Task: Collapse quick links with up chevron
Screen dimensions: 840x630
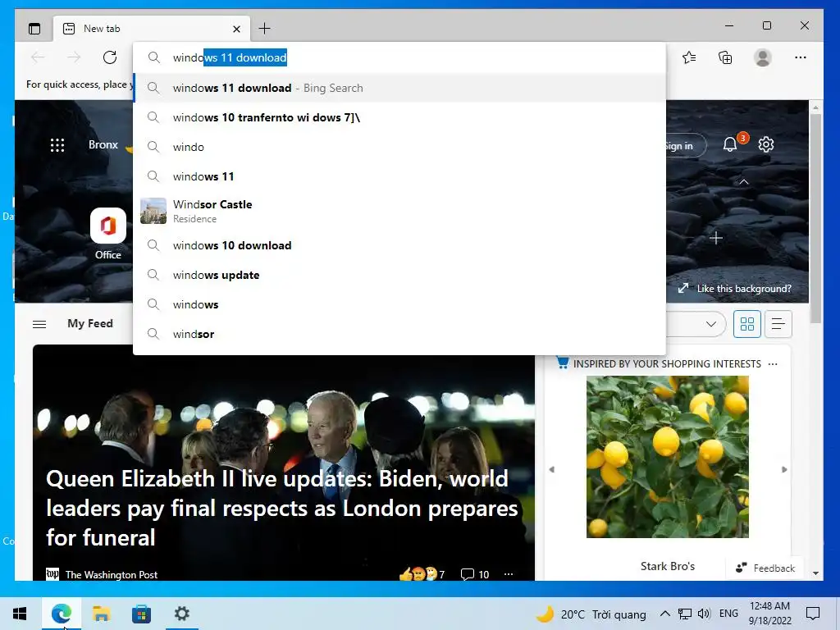Action: [x=743, y=182]
